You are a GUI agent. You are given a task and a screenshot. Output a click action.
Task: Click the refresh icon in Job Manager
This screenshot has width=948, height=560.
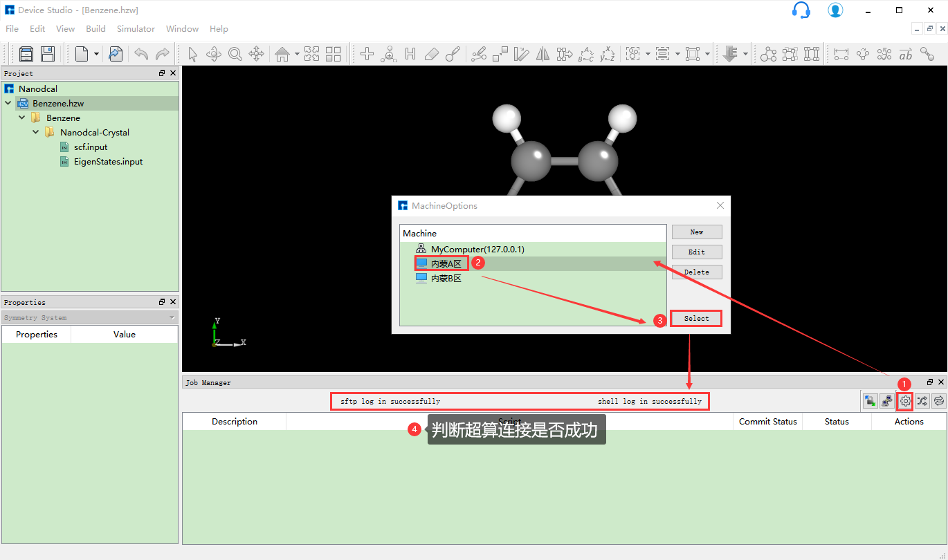[939, 401]
